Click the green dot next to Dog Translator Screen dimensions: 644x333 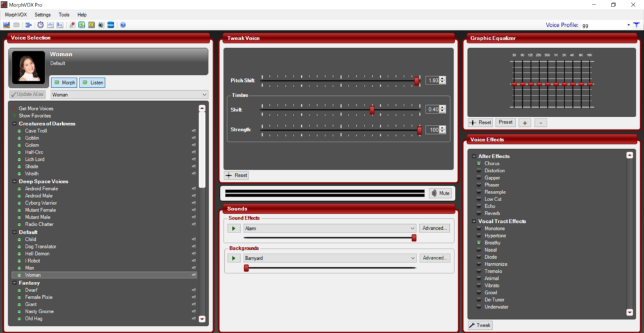pos(19,247)
